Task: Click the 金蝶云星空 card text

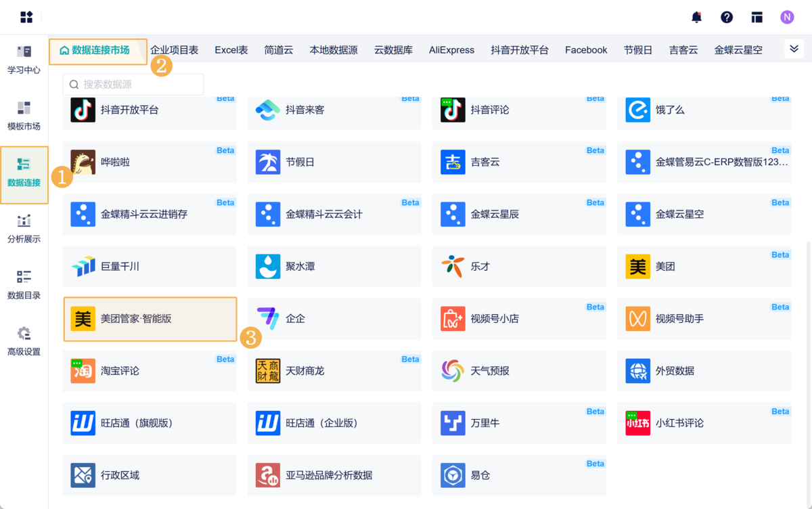Action: tap(679, 215)
